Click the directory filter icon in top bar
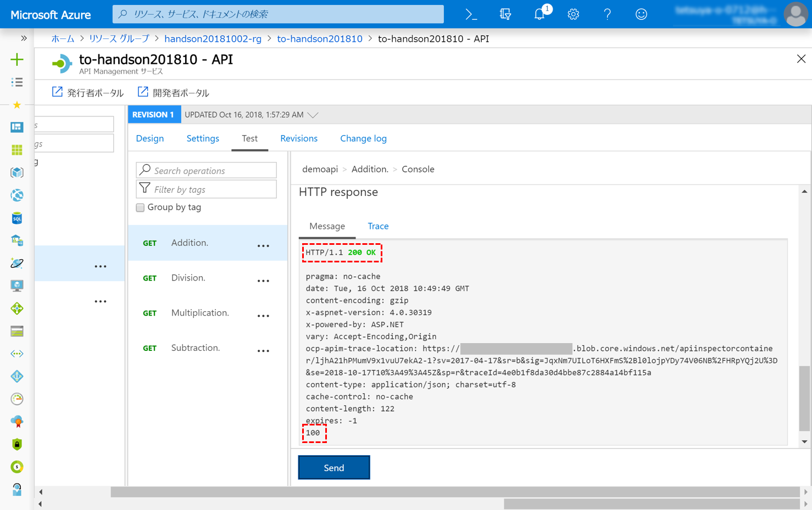This screenshot has width=812, height=510. click(505, 14)
